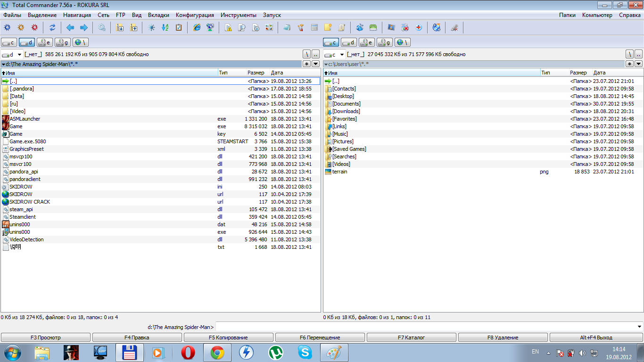Switch right panel to drive g

(x=385, y=42)
